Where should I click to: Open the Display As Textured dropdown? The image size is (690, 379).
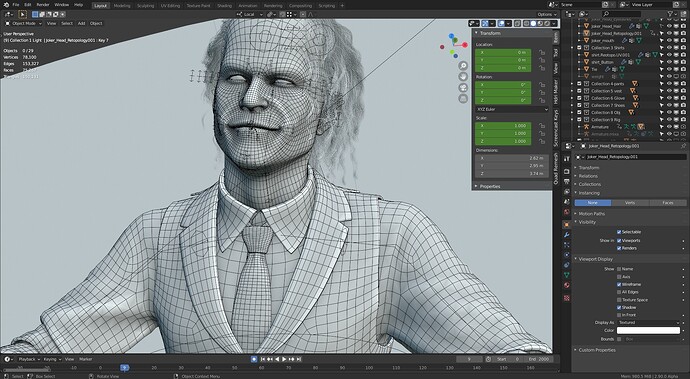click(650, 323)
